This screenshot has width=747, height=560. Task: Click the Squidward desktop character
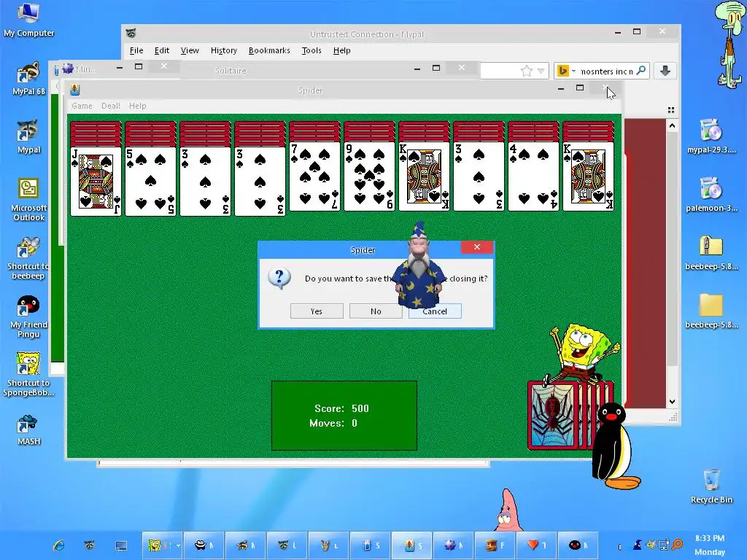coord(729,45)
